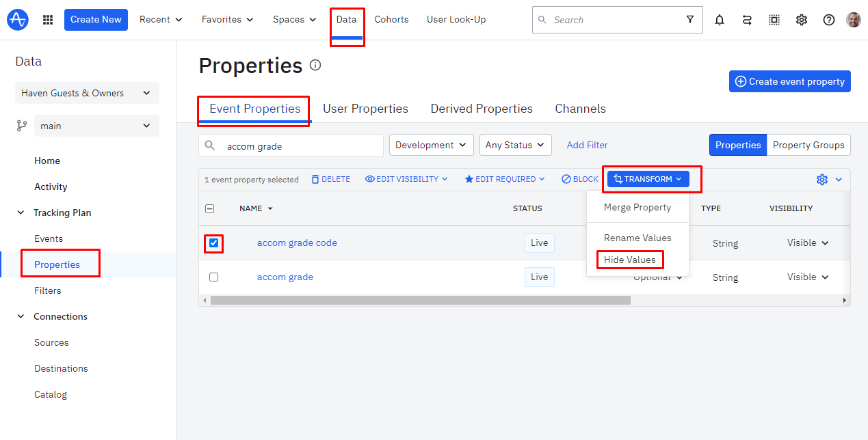Open Haven Guests & Owners project dropdown
The image size is (868, 440).
(x=87, y=93)
